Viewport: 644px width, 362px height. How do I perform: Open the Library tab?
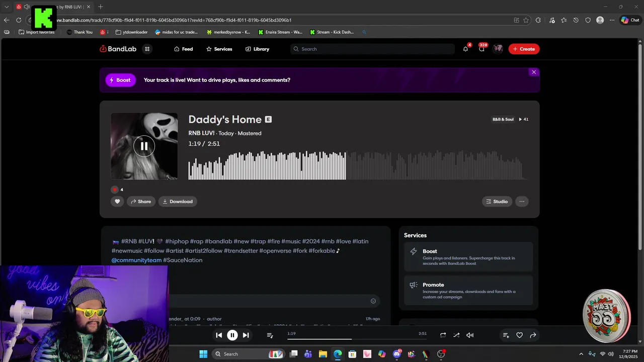coord(257,49)
